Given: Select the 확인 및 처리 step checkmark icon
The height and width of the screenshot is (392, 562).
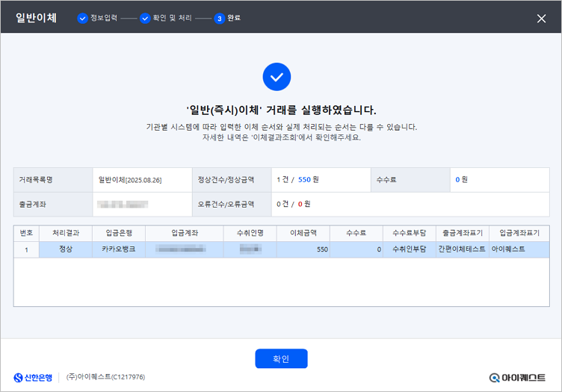Looking at the screenshot, I should [145, 18].
